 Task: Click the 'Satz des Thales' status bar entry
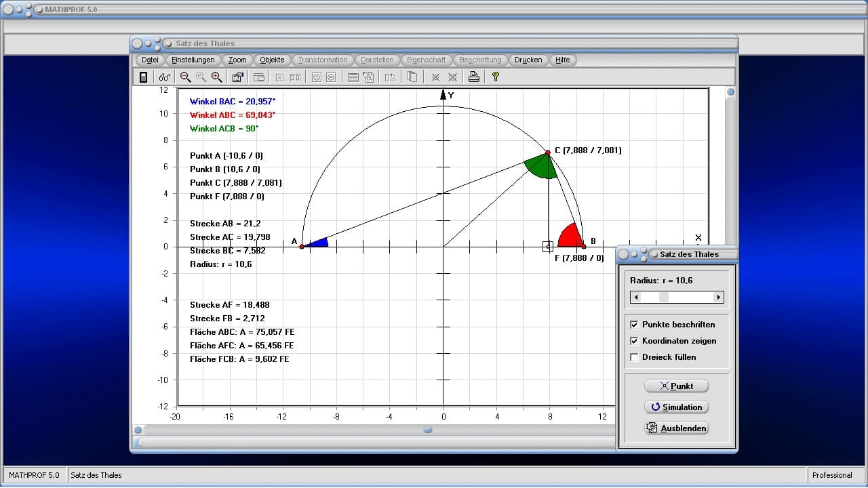pyautogui.click(x=96, y=475)
